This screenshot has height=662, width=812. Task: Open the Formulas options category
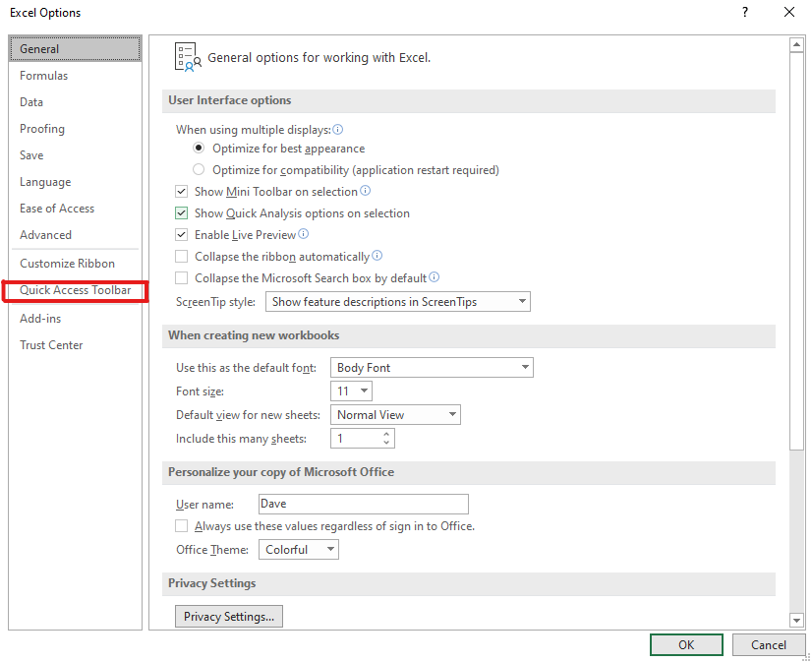[x=44, y=76]
